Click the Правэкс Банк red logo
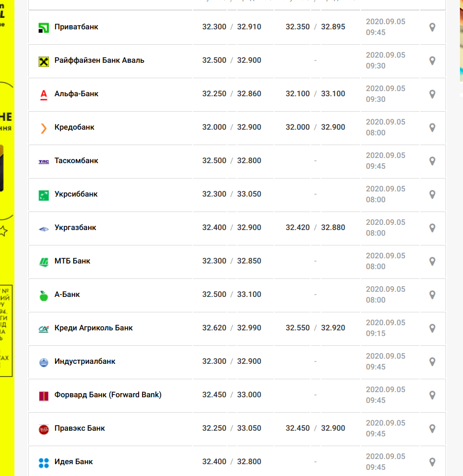The width and height of the screenshot is (463, 476). 44,430
